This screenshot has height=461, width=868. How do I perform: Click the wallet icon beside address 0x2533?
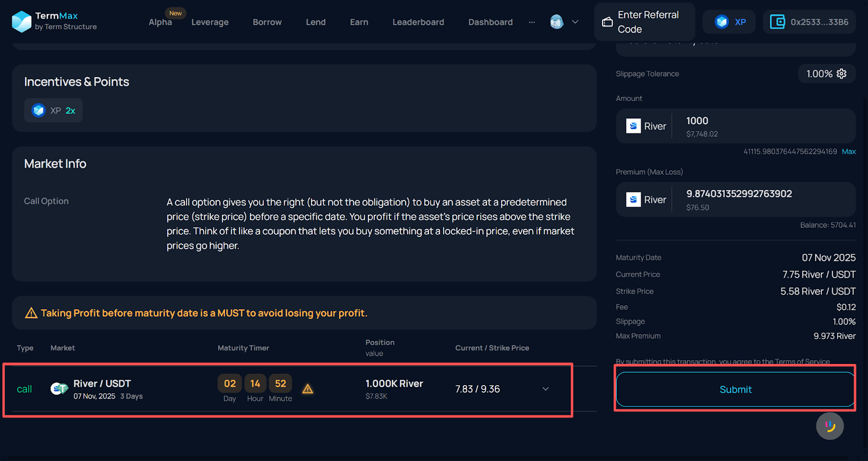click(x=777, y=22)
